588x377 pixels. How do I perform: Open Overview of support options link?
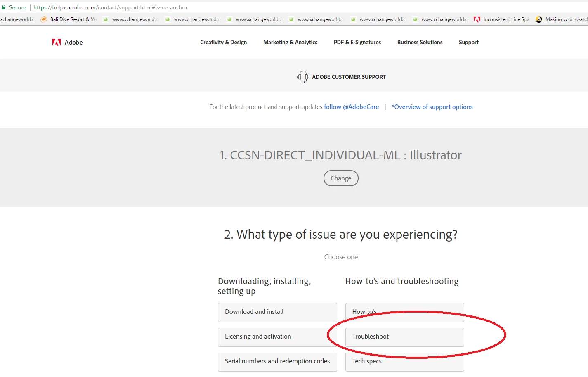(x=432, y=107)
